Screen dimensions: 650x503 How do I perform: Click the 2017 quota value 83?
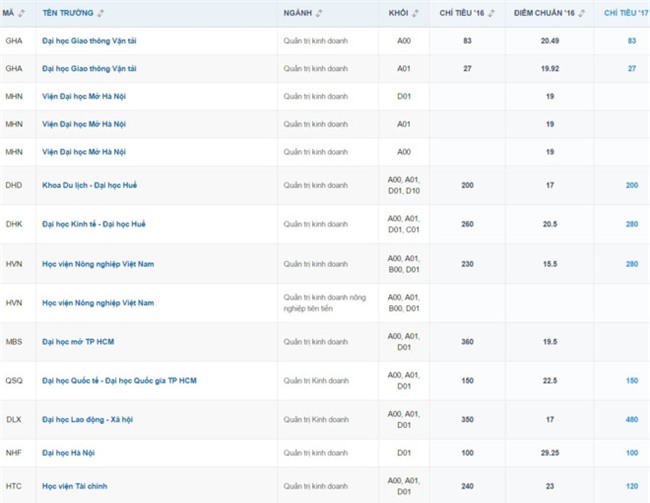631,40
